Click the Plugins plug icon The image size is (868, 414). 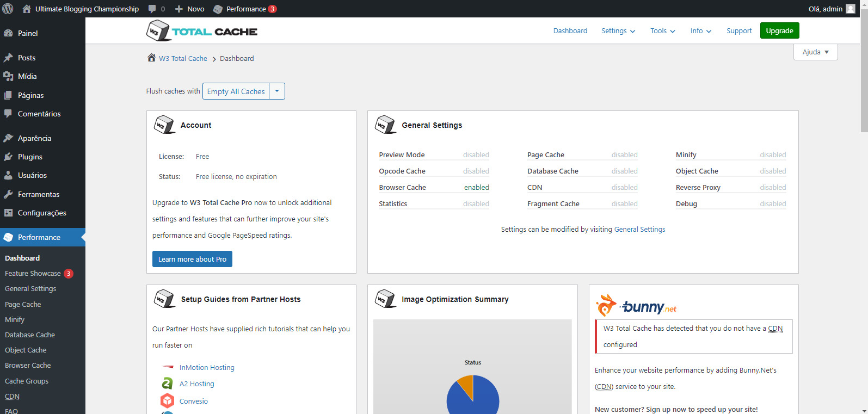click(x=8, y=157)
